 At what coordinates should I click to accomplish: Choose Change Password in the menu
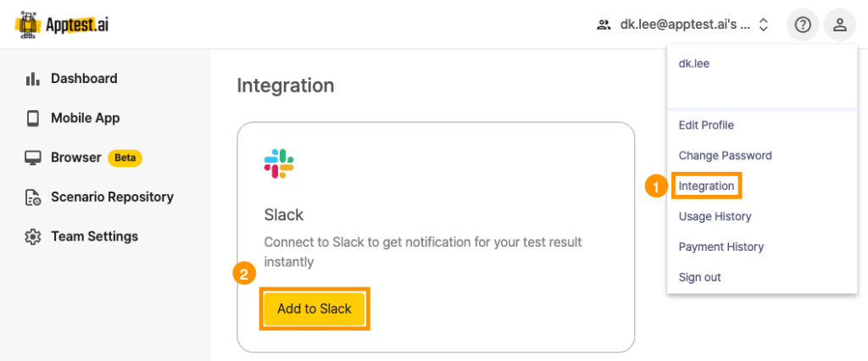725,156
